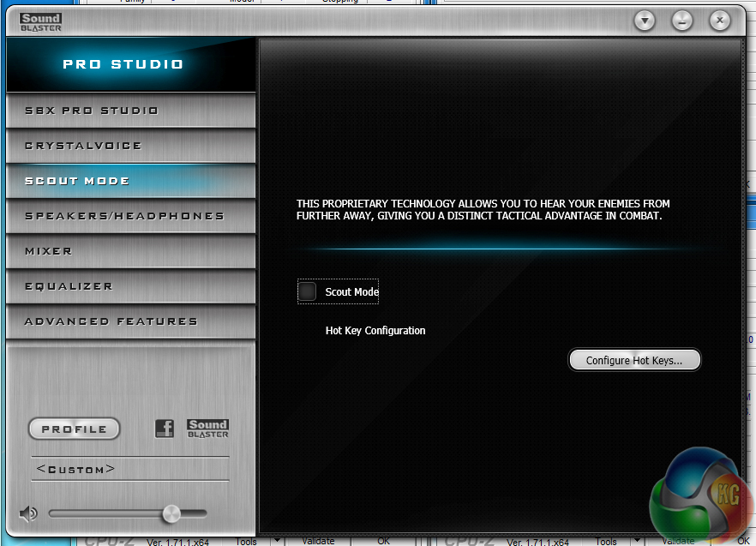Click the Configure Hot Keys button
The image size is (756, 546).
point(634,360)
